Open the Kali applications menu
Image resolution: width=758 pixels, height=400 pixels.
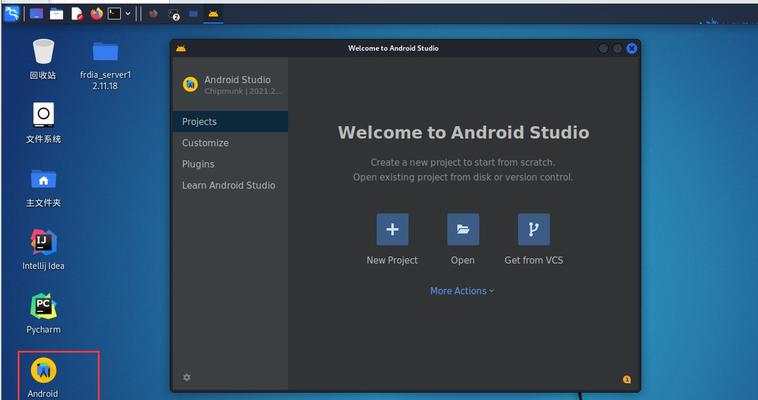pyautogui.click(x=12, y=14)
